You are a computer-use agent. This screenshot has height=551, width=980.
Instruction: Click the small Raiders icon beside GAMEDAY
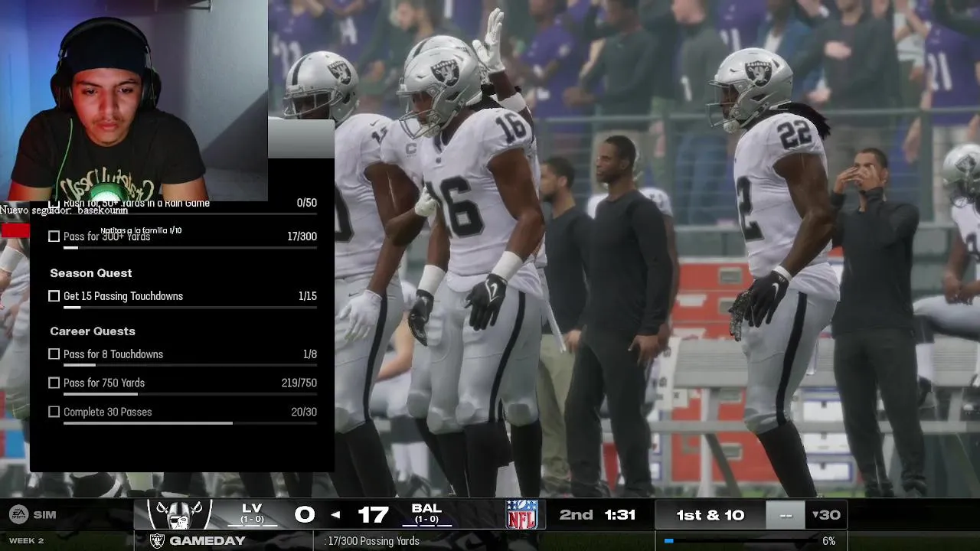(157, 540)
